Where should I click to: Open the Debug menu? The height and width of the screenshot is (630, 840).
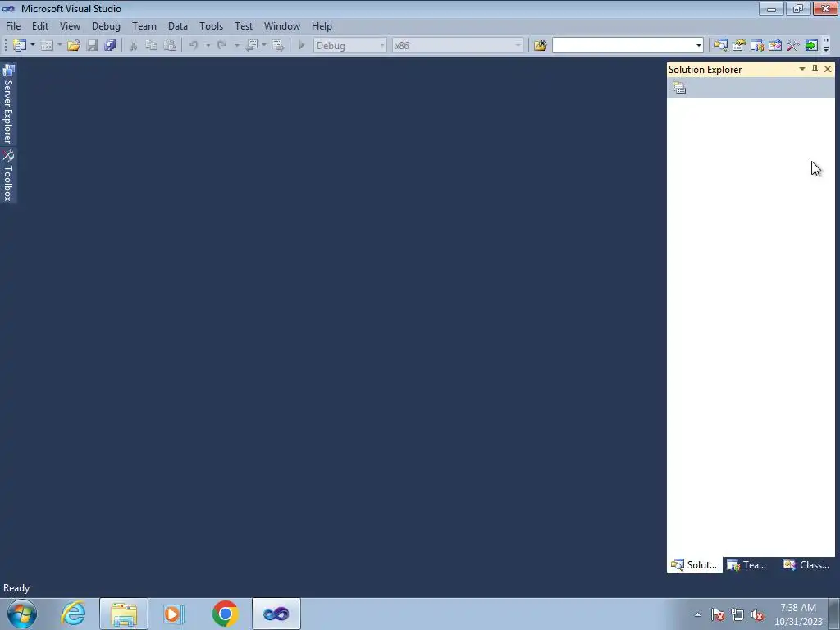coord(106,25)
